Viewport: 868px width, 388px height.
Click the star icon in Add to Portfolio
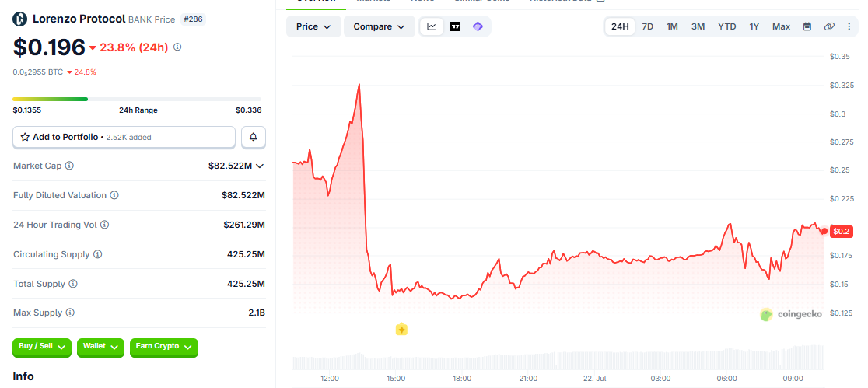[x=25, y=137]
